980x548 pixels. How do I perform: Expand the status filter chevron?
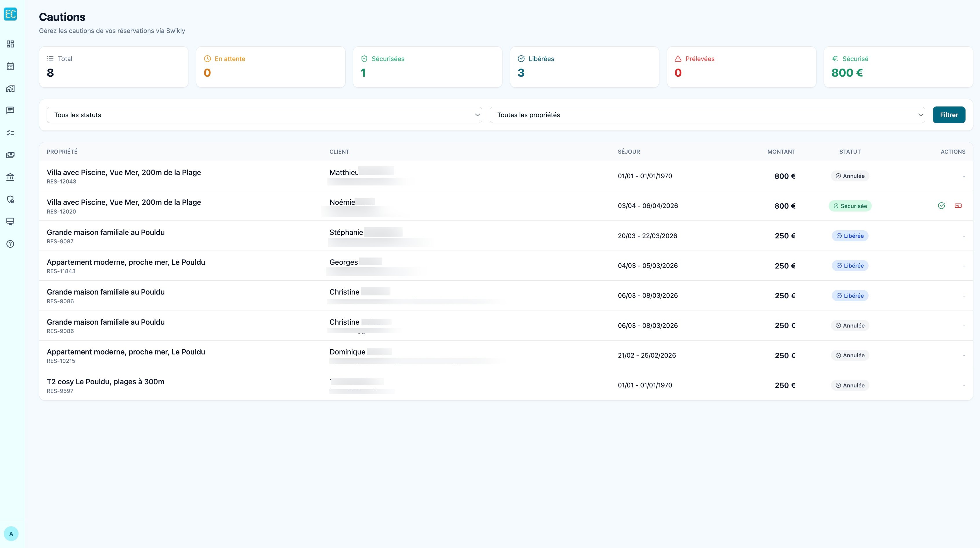click(477, 115)
